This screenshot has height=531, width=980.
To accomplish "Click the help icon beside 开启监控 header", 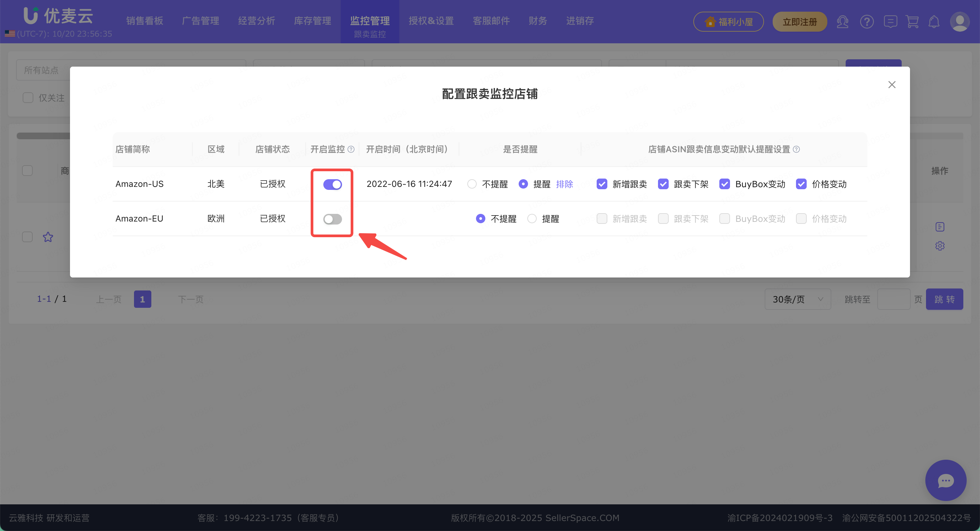I will (351, 149).
